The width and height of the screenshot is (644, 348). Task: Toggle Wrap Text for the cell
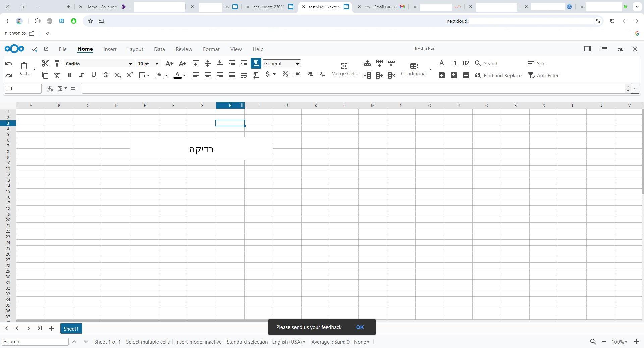(x=244, y=75)
